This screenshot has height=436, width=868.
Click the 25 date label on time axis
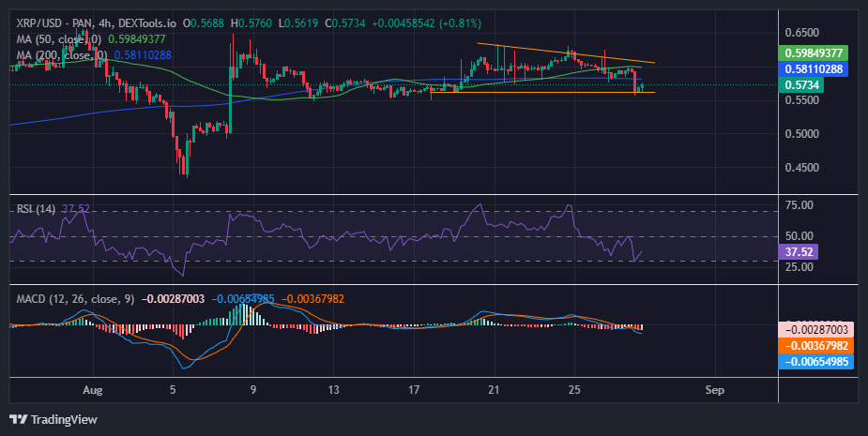(x=574, y=390)
